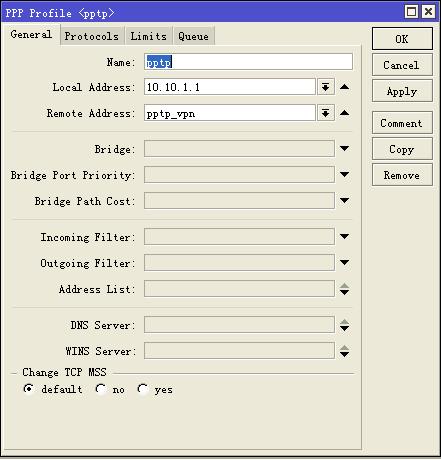Copy the PPP profile

pos(402,149)
